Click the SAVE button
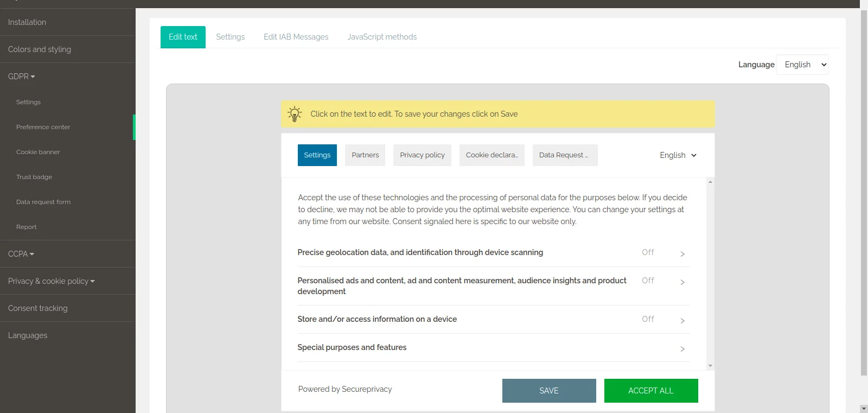This screenshot has width=868, height=413. tap(549, 391)
